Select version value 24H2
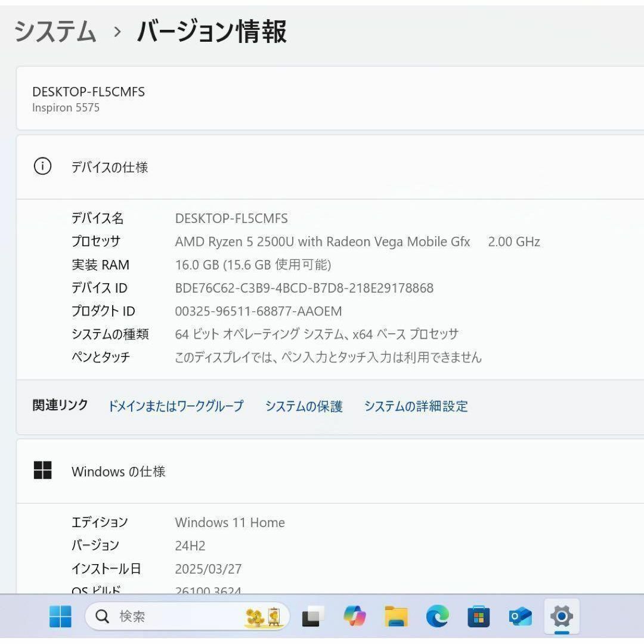The width and height of the screenshot is (644, 644). (190, 546)
